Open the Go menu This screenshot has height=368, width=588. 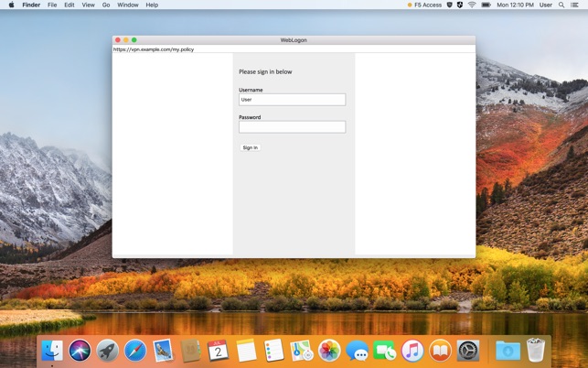tap(106, 5)
